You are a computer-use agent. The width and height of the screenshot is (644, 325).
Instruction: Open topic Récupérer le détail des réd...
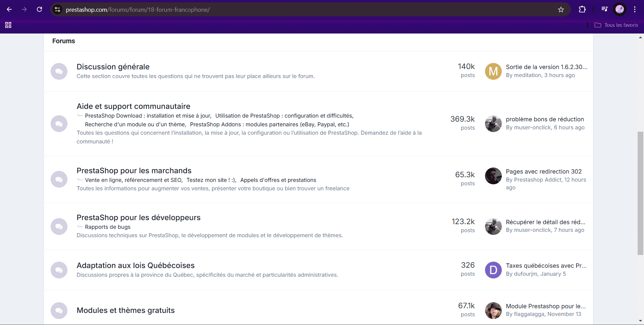click(x=545, y=222)
